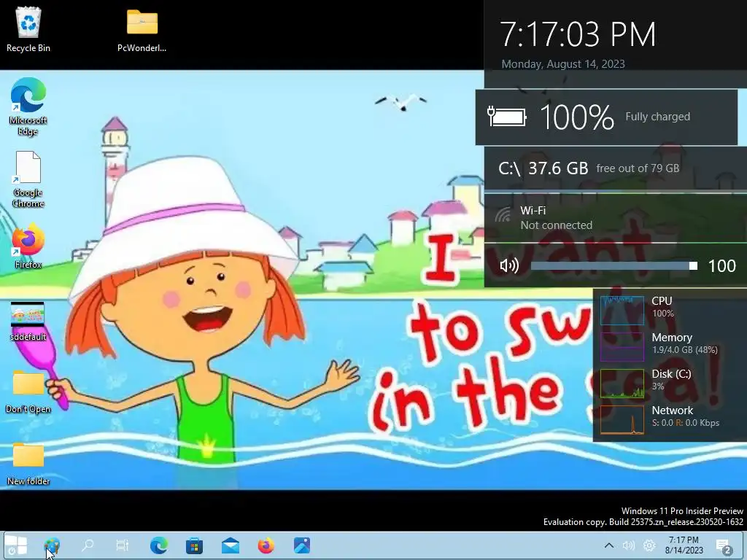Click the globe icon next to Start
Viewport: 747px width, 560px height.
tap(52, 545)
